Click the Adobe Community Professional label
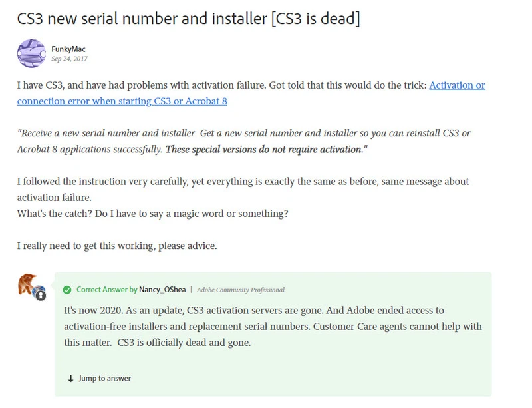 point(241,290)
